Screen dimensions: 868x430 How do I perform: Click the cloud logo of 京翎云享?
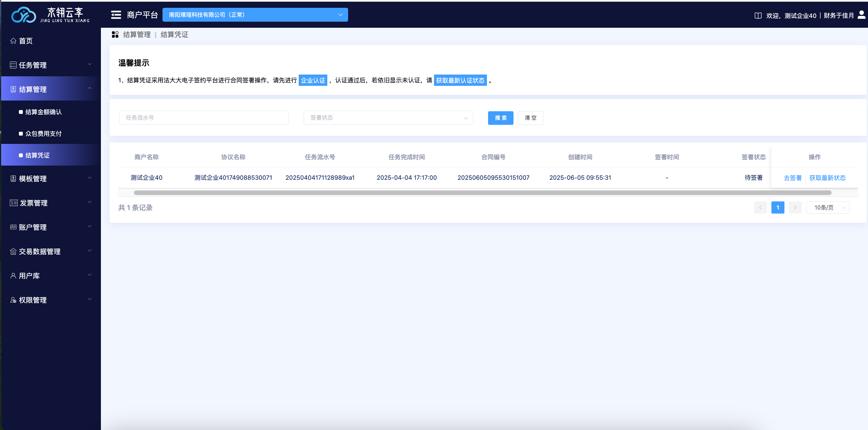[23, 15]
